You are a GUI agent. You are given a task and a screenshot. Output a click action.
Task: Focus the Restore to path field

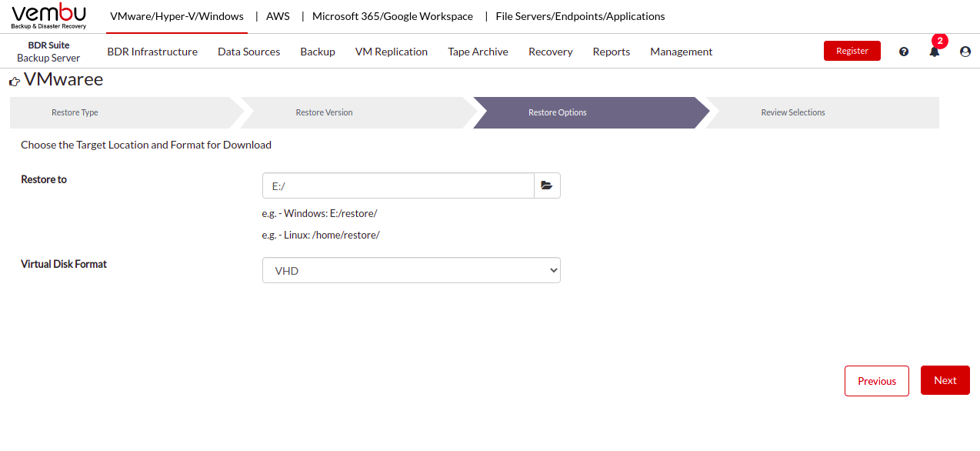click(x=398, y=185)
